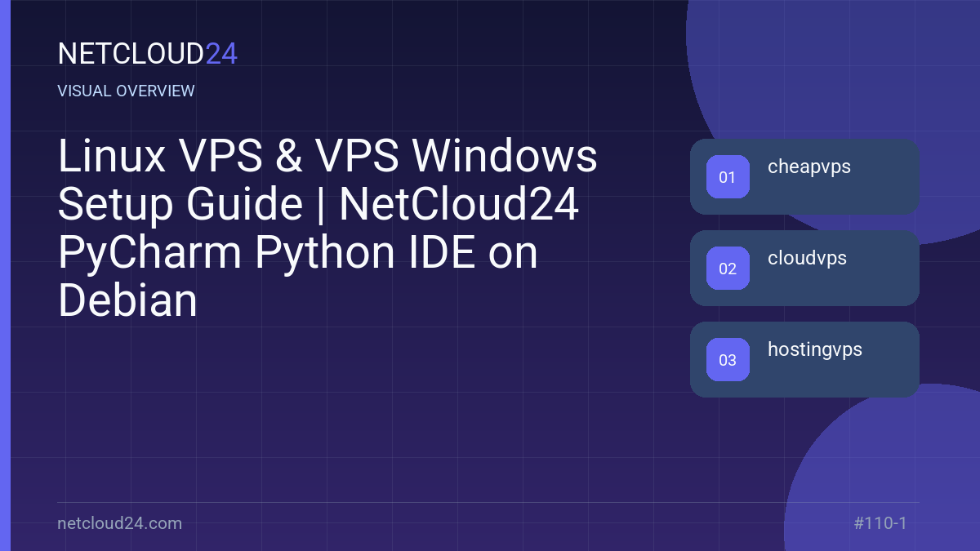Select the 03 number badge
The image size is (980, 551).
point(728,360)
